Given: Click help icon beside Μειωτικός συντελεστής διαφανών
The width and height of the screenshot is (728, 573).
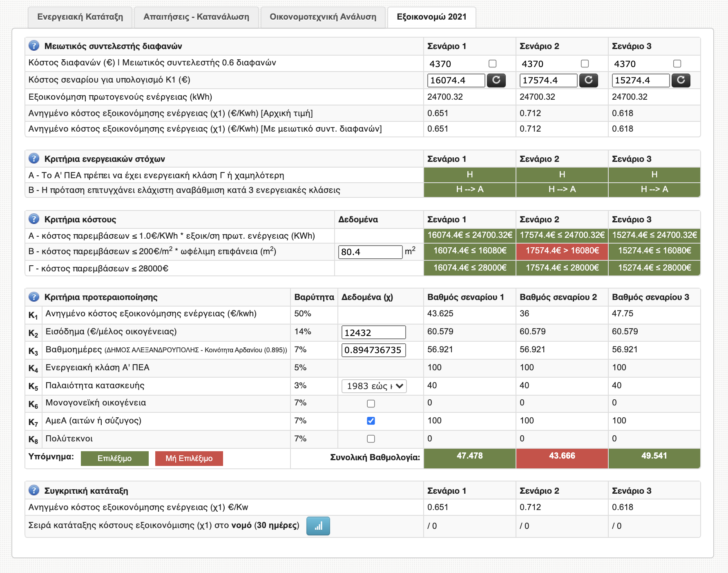Looking at the screenshot, I should [34, 46].
